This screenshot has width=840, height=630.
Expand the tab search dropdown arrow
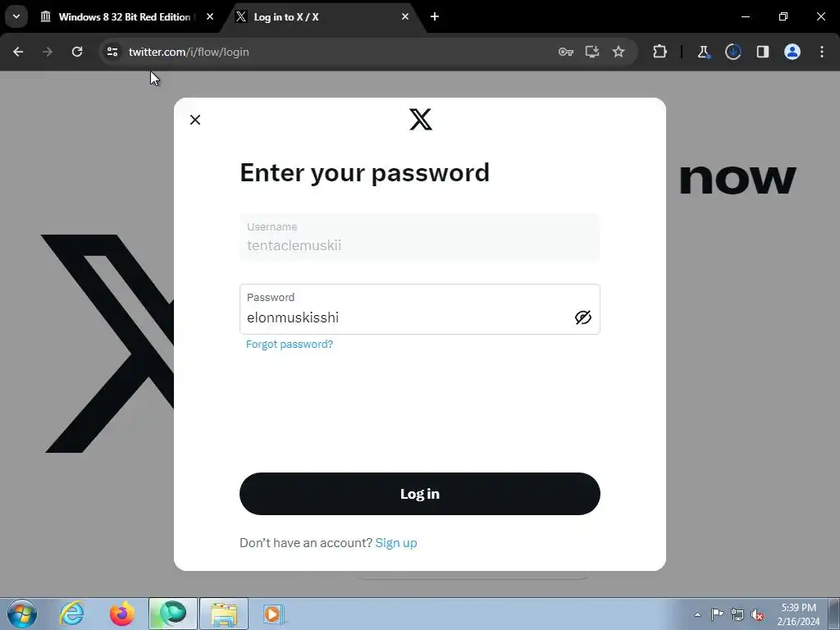pos(16,16)
